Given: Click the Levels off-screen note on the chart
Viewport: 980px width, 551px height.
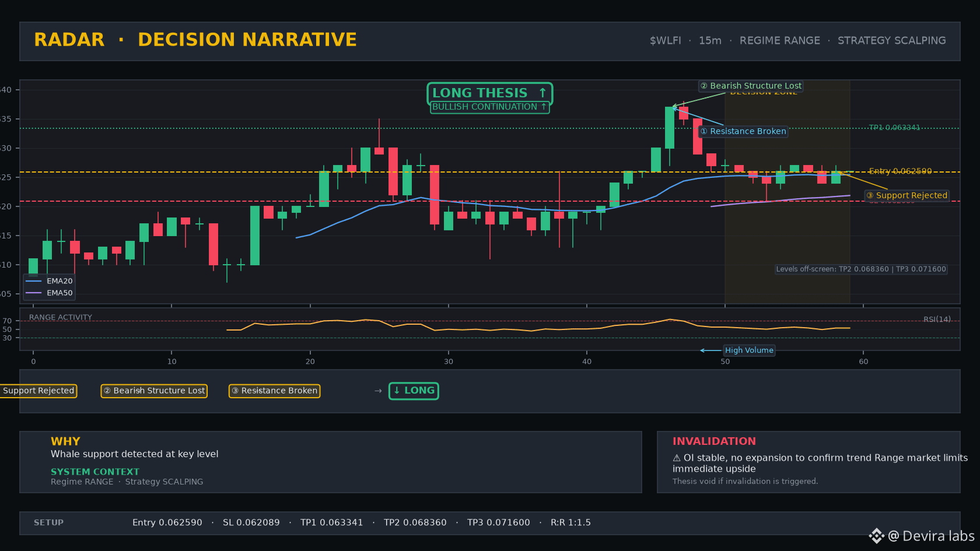Looking at the screenshot, I should tap(861, 269).
